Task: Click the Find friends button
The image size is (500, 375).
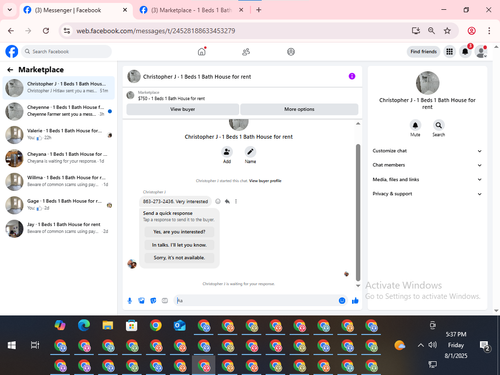Action: click(x=424, y=52)
